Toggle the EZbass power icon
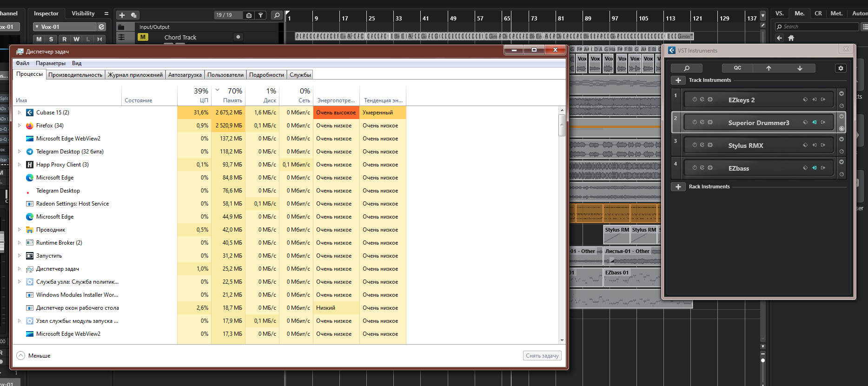868x386 pixels. point(695,168)
